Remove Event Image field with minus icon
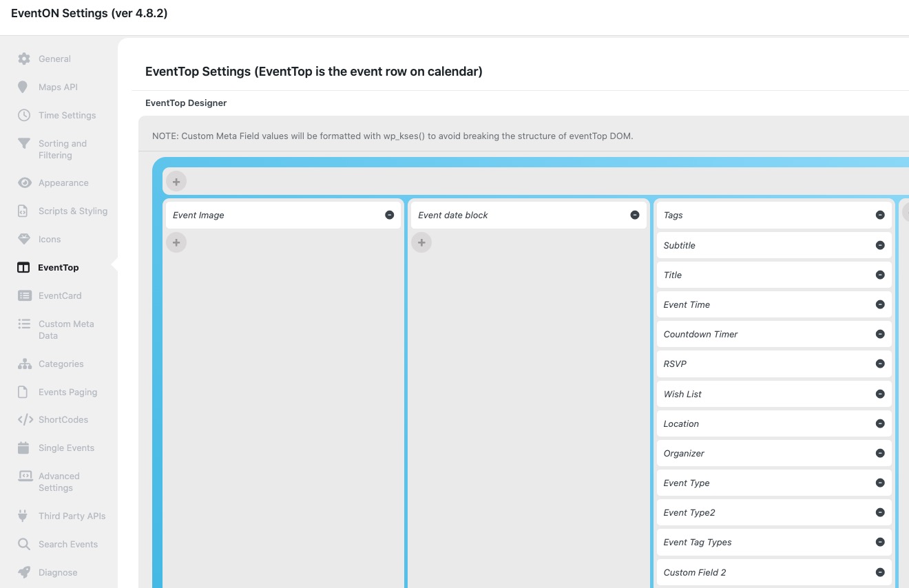The image size is (909, 588). click(x=390, y=215)
